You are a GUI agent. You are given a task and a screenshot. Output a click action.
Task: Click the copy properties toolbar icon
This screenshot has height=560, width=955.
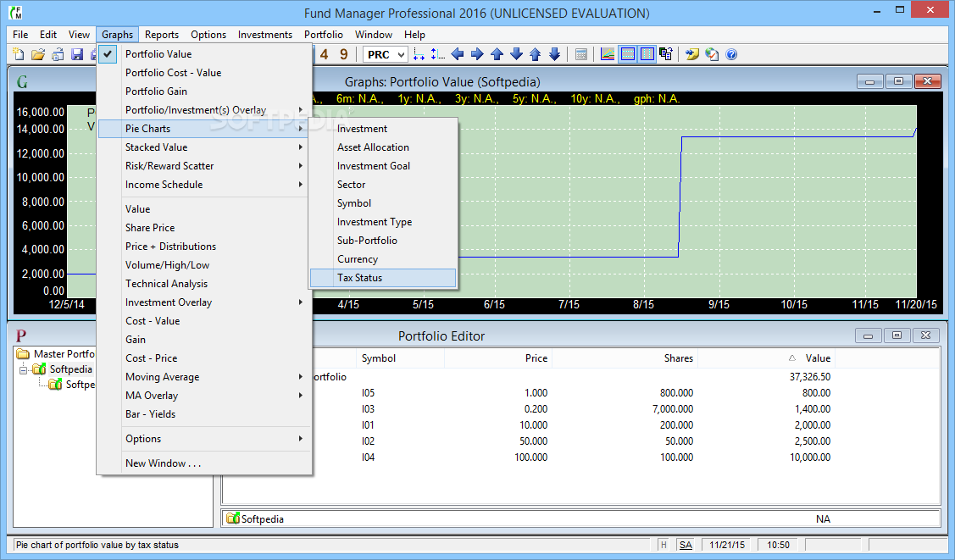pyautogui.click(x=666, y=54)
